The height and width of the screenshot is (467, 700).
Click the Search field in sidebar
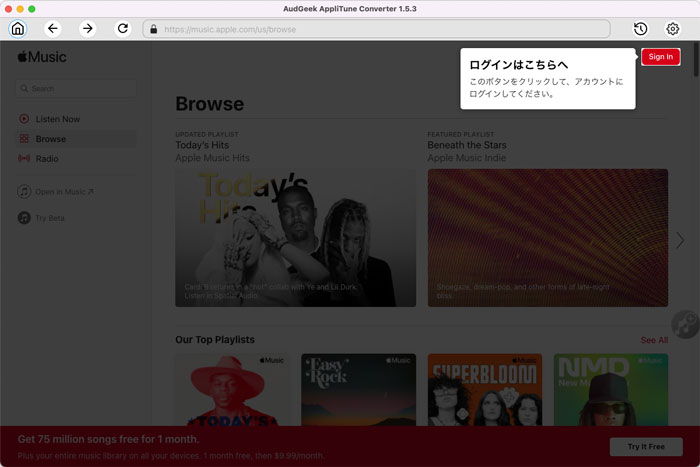76,88
